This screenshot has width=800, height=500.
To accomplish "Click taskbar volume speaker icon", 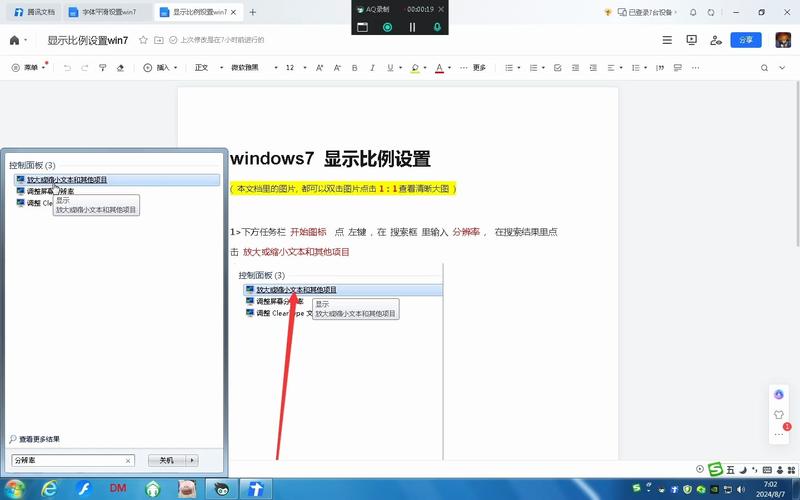I will (x=741, y=489).
